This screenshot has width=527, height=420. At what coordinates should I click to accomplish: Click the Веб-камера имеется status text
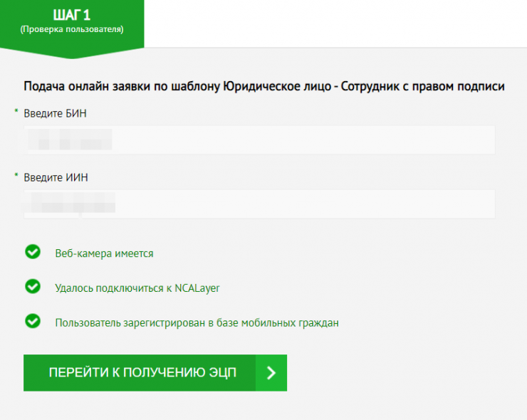(104, 253)
